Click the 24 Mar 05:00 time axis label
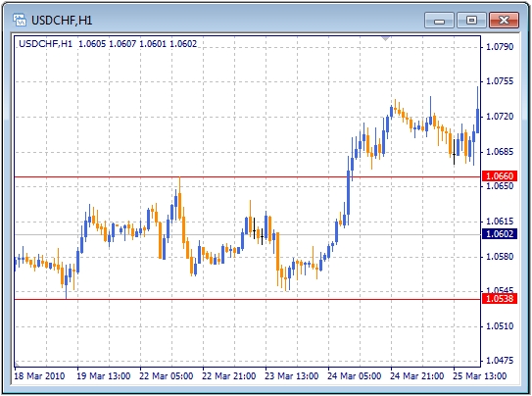This screenshot has width=532, height=396. pyautogui.click(x=355, y=376)
